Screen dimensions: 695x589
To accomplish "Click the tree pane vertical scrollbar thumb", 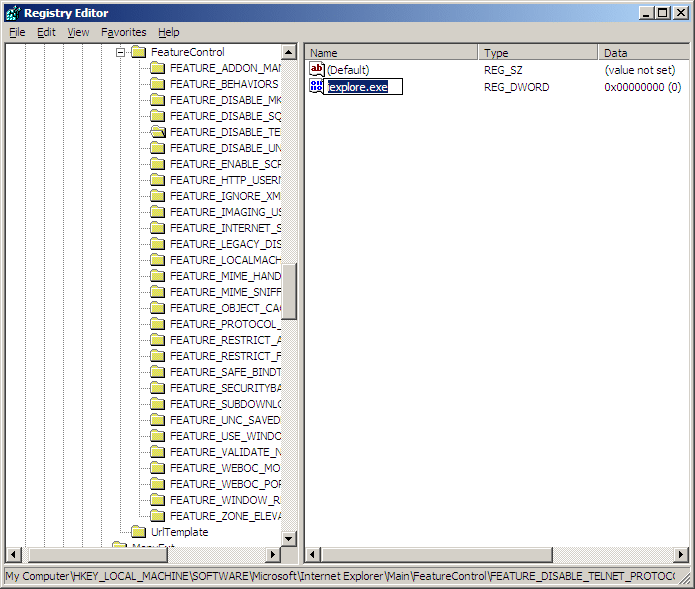I will 289,292.
